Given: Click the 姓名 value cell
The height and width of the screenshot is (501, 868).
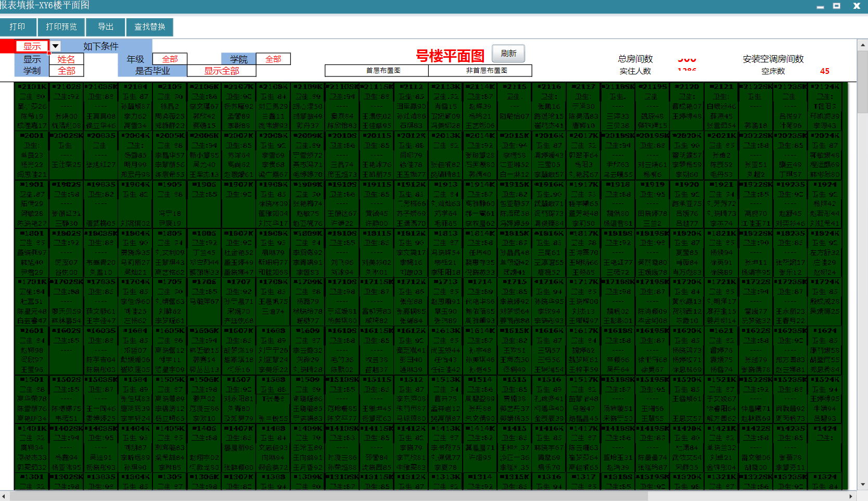Looking at the screenshot, I should point(66,59).
